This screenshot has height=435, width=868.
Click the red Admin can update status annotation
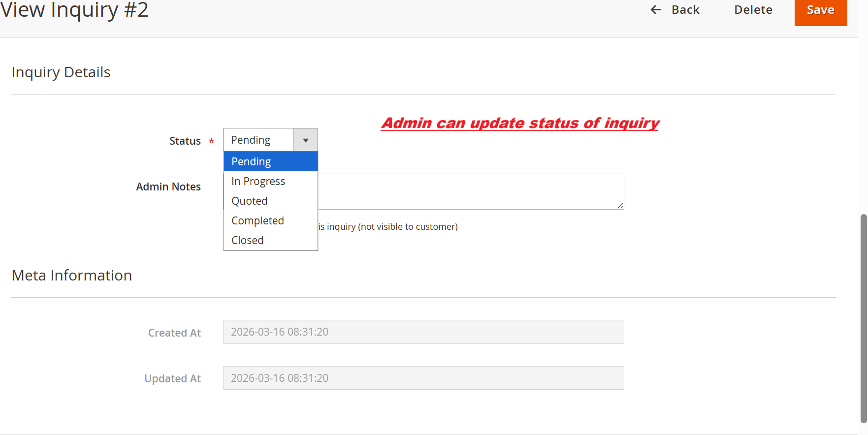[x=520, y=123]
